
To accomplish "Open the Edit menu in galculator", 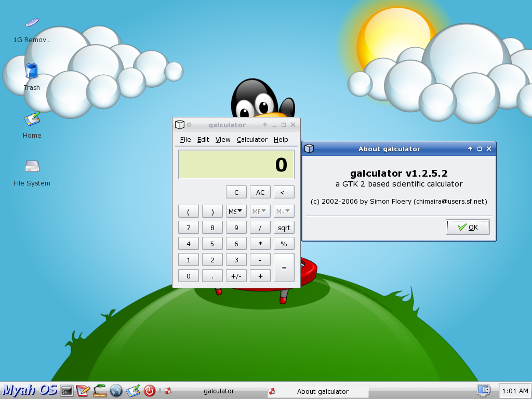I will 203,139.
